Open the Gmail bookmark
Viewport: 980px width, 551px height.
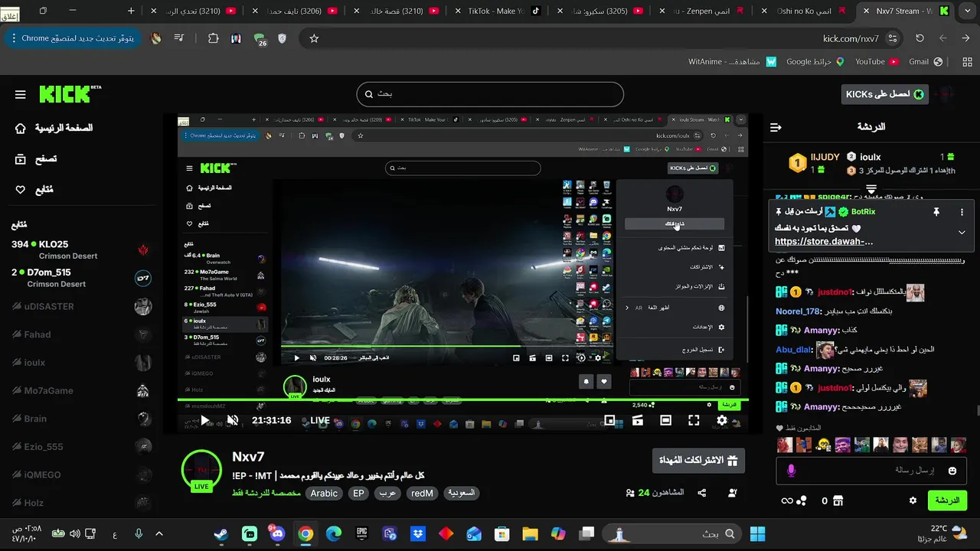point(925,62)
